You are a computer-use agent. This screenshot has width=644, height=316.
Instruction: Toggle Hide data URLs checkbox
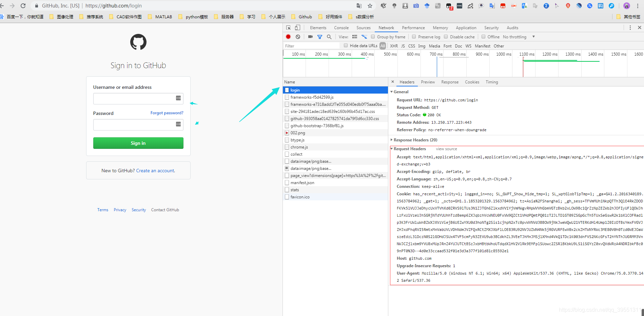click(x=346, y=45)
